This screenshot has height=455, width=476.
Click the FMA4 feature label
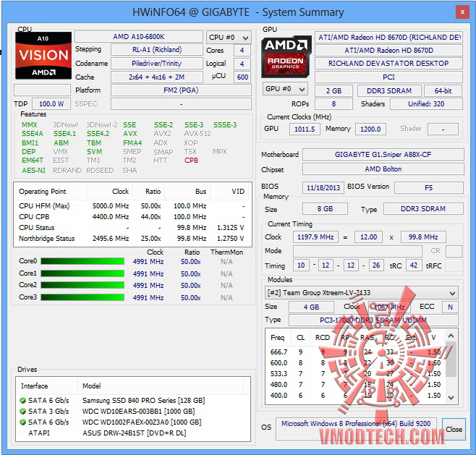pyautogui.click(x=132, y=143)
